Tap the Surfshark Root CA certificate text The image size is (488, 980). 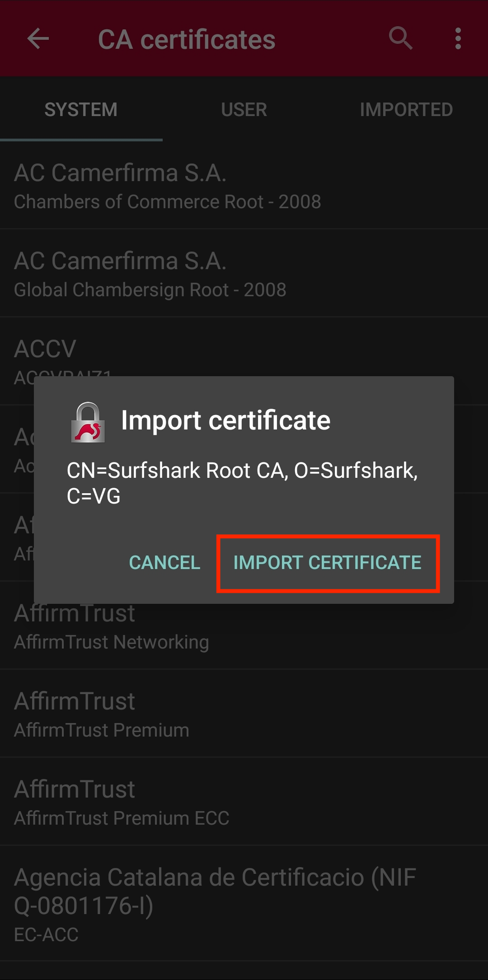tap(242, 483)
